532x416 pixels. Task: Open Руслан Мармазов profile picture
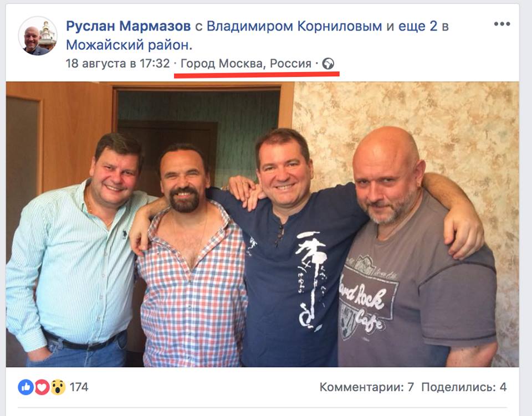click(37, 35)
